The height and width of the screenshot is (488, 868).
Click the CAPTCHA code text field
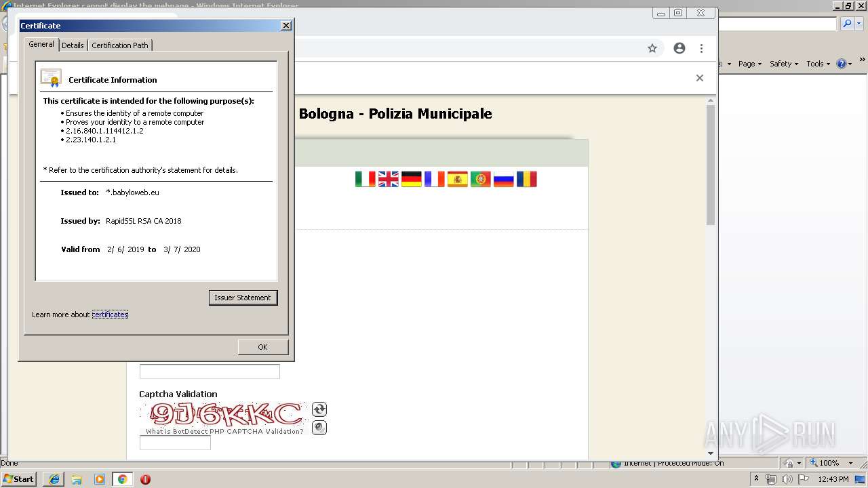[x=175, y=443]
